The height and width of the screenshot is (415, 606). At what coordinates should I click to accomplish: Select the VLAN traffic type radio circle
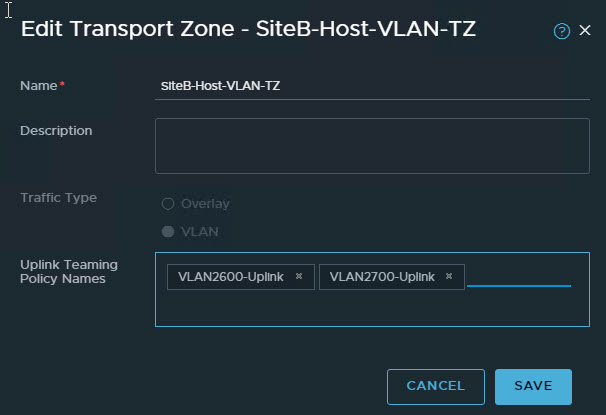pos(168,232)
